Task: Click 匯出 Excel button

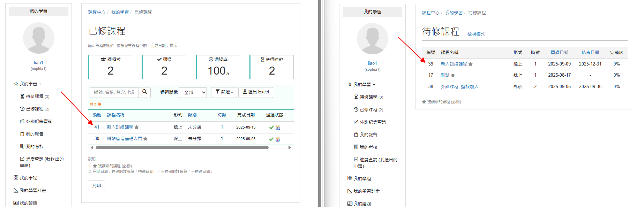Action: click(x=256, y=92)
